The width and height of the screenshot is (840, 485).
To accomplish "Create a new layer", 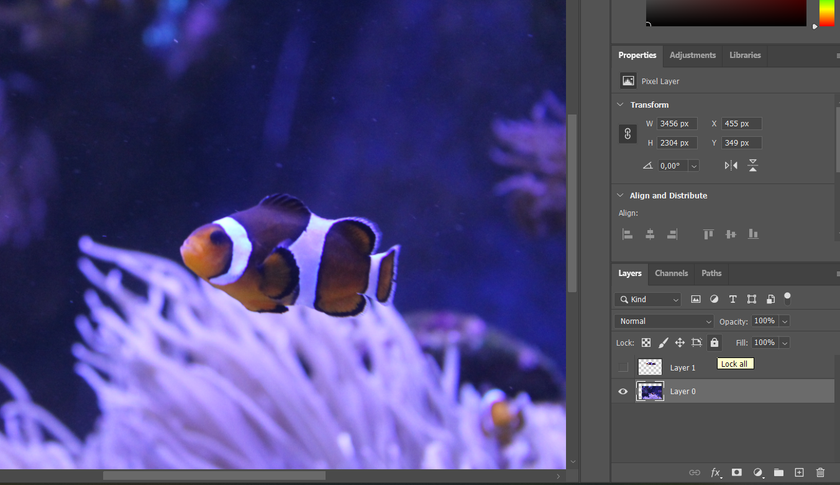I will pyautogui.click(x=799, y=472).
